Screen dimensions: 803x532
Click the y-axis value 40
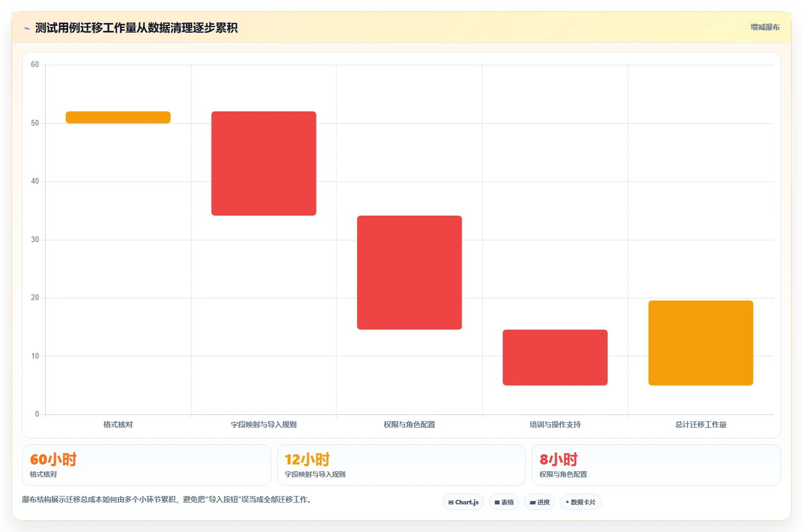click(35, 181)
